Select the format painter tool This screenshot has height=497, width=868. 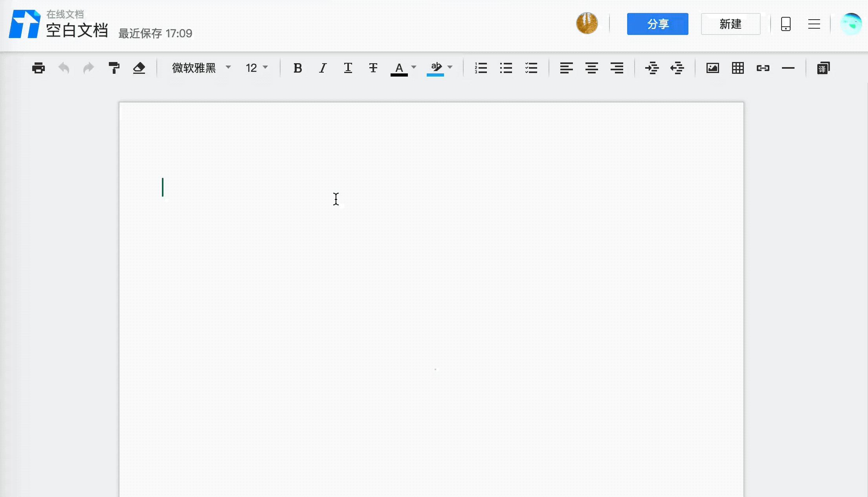pos(114,68)
